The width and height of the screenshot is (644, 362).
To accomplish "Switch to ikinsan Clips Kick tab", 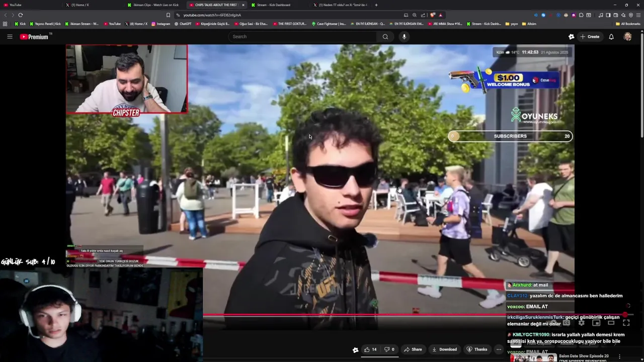I will click(x=154, y=5).
